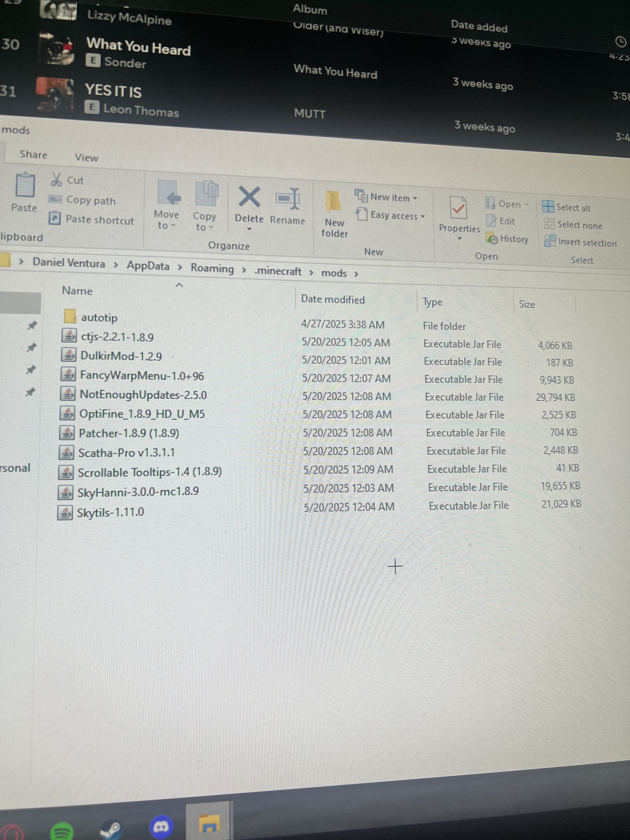
Task: Switch to the View ribbon tab
Action: 87,157
